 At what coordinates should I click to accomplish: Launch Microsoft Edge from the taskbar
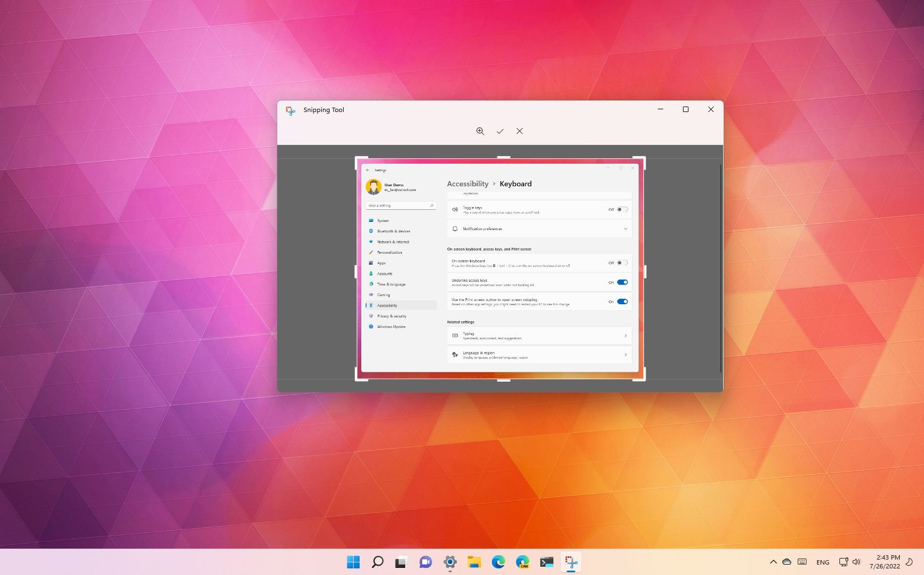498,562
